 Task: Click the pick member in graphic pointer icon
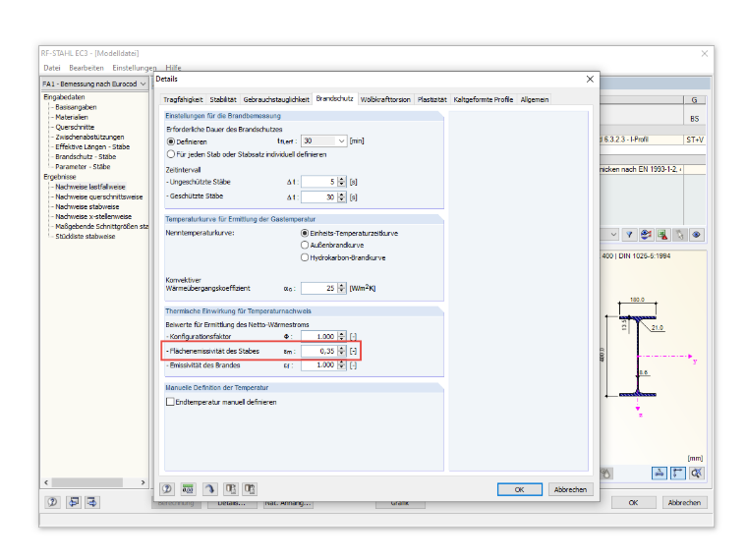(x=680, y=234)
